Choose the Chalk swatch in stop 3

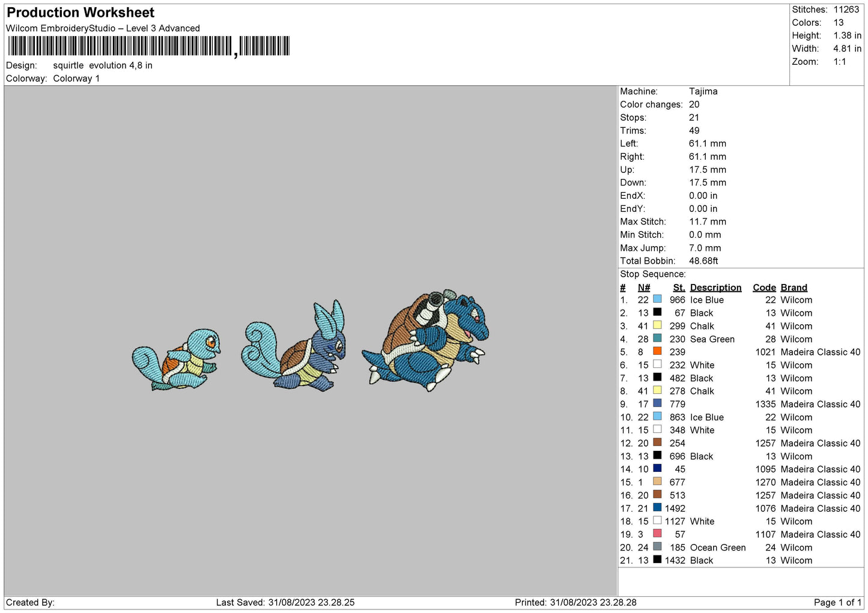pos(657,325)
